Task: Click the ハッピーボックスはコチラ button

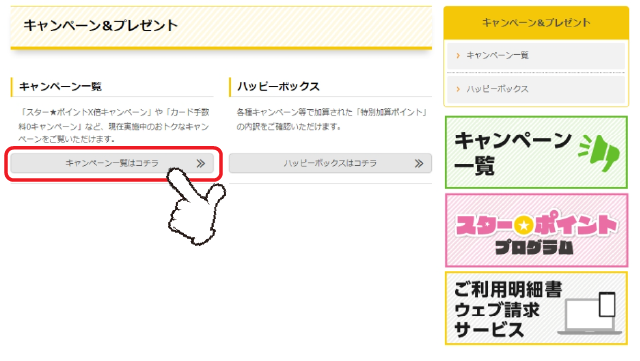Action: click(x=330, y=163)
